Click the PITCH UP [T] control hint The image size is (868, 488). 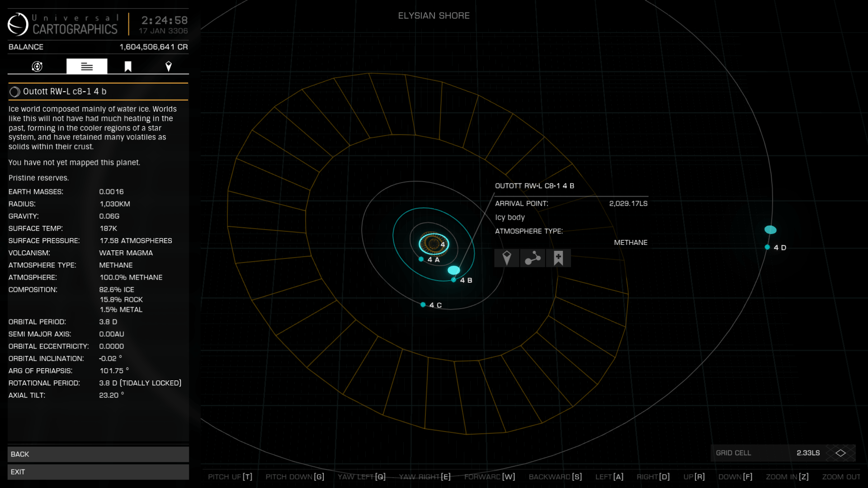(x=230, y=477)
